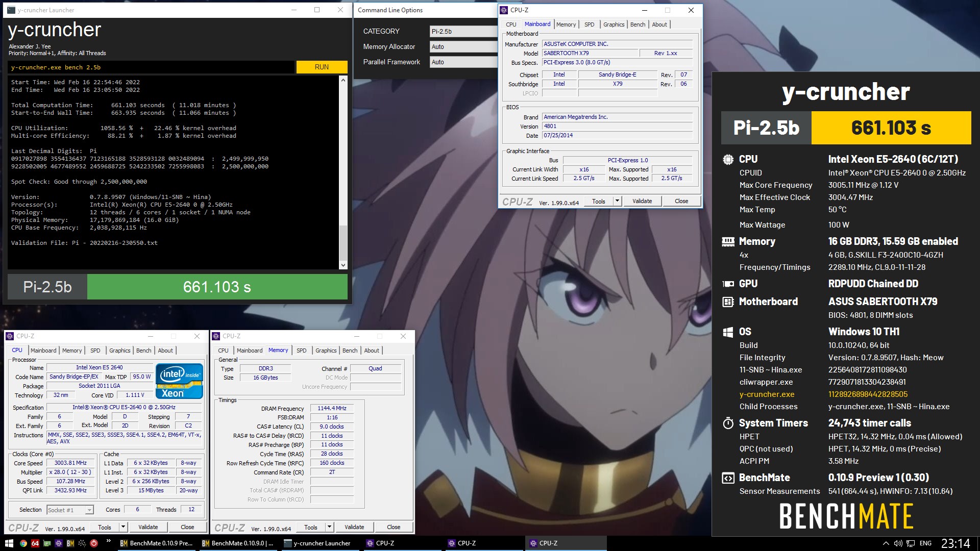The height and width of the screenshot is (551, 980).
Task: Open the volume control in system tray
Action: tap(898, 543)
